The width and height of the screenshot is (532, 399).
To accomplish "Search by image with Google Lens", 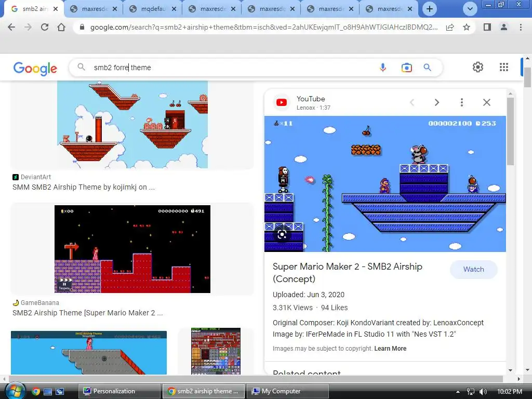I will pos(406,68).
